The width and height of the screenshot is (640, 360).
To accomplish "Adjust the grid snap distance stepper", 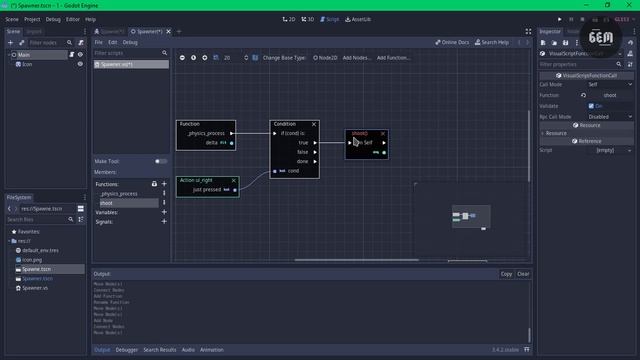I will pos(246,58).
